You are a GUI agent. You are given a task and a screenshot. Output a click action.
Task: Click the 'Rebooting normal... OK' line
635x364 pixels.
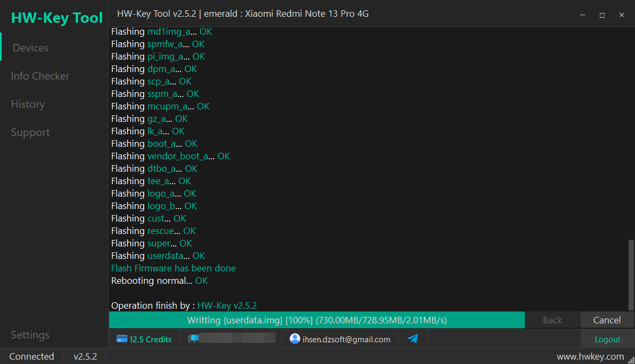pos(159,281)
